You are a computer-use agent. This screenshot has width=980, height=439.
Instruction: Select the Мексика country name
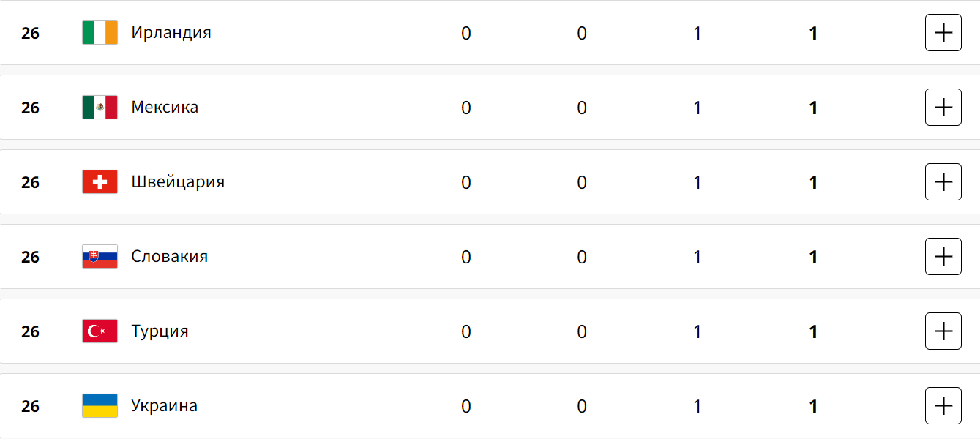pyautogui.click(x=165, y=108)
